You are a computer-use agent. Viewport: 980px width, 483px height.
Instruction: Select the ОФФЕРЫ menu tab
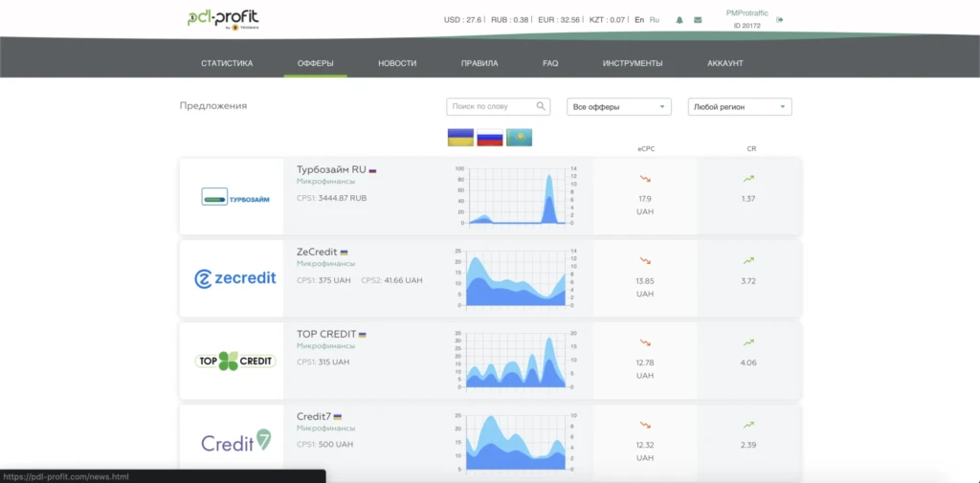pos(316,64)
